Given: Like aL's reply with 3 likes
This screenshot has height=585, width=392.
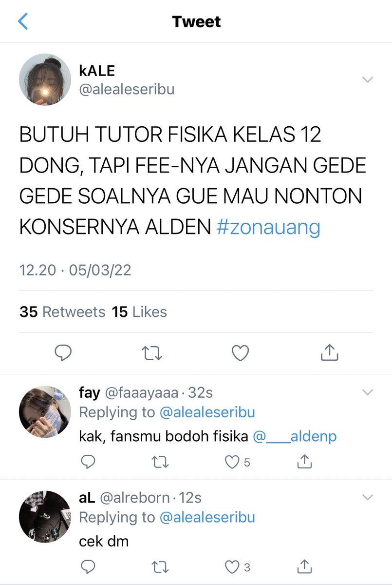Looking at the screenshot, I should coord(238,566).
